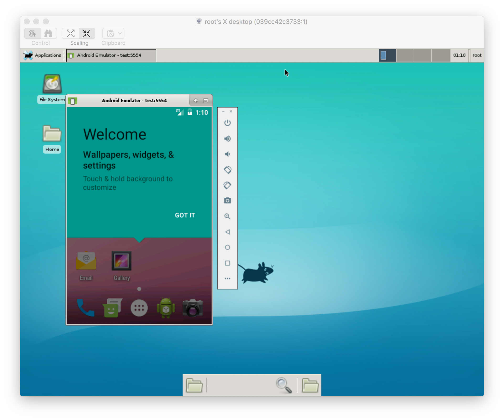This screenshot has height=420, width=504.
Task: Tap GOT IT on welcome overlay
Action: coord(185,215)
